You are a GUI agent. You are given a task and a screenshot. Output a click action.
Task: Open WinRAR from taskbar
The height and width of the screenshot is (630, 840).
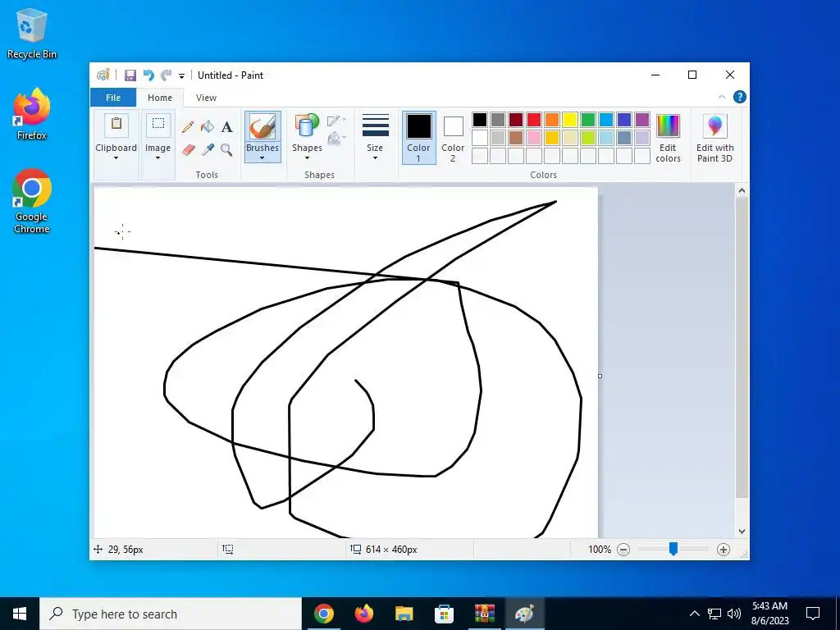(484, 614)
